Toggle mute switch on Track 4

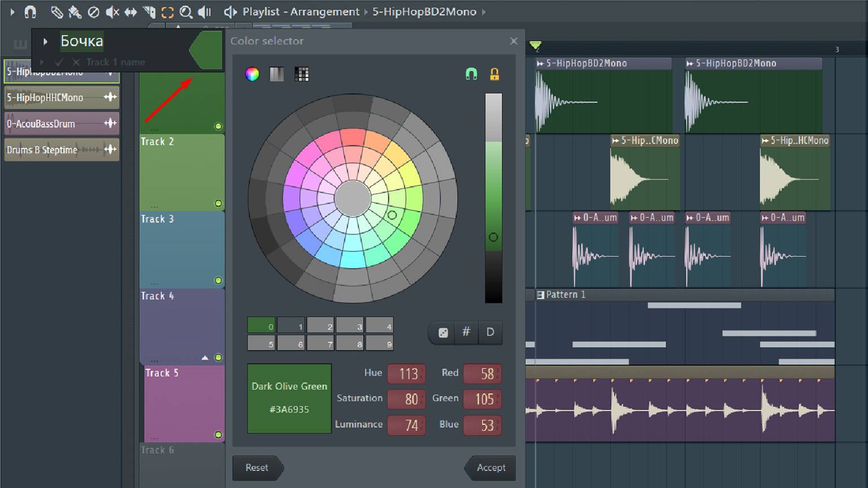click(218, 357)
